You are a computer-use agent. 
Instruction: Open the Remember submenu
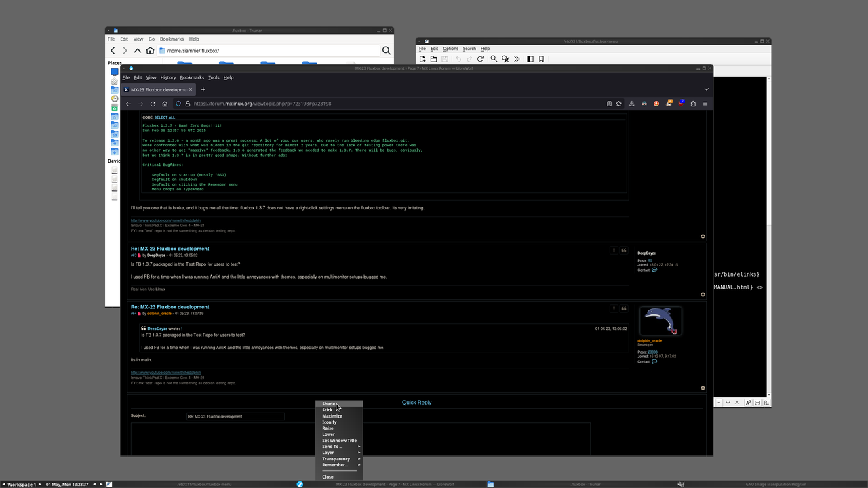click(340, 465)
